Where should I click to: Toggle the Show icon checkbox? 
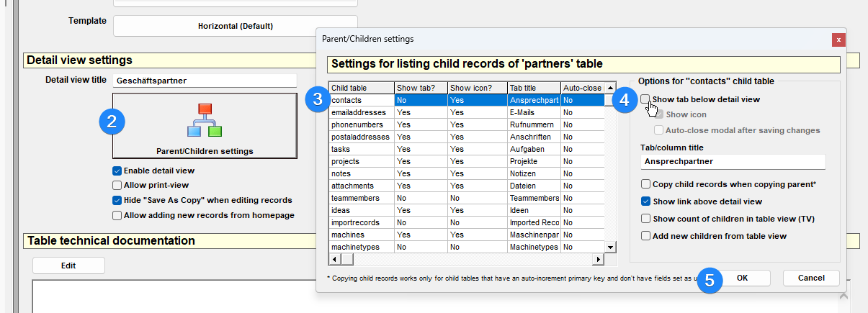point(659,114)
